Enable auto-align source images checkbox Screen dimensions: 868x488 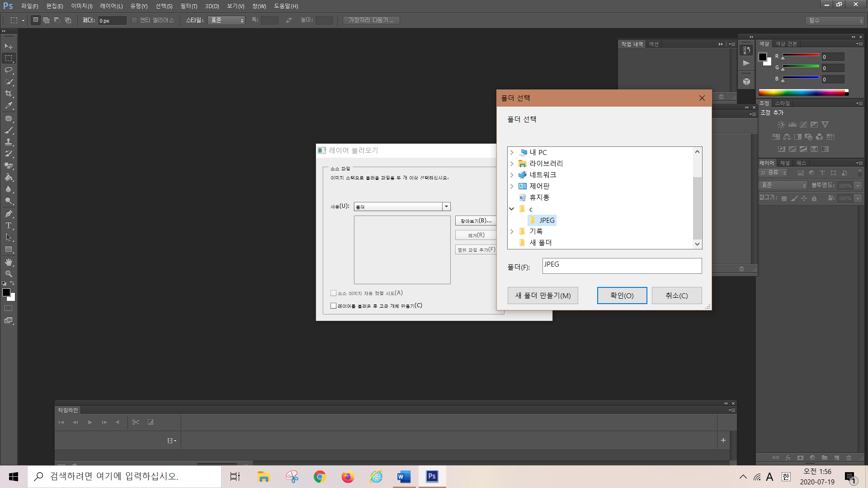click(x=334, y=293)
